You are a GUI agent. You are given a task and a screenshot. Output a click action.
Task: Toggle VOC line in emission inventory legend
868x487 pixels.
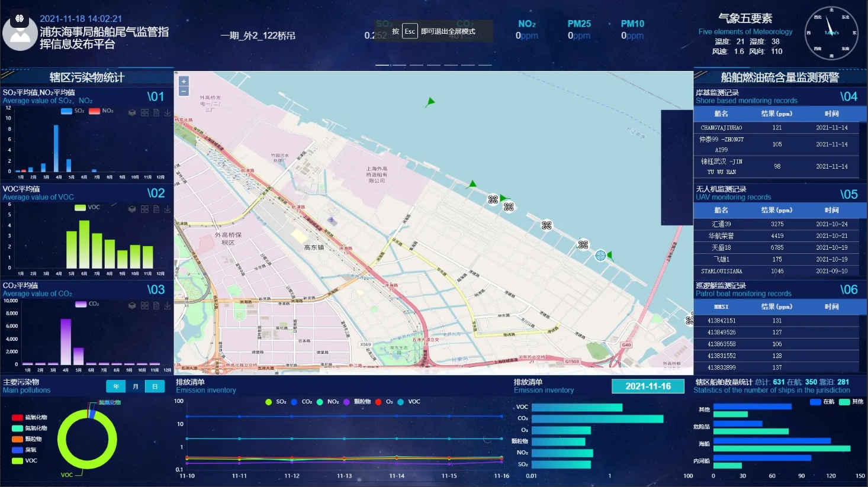[x=409, y=402]
